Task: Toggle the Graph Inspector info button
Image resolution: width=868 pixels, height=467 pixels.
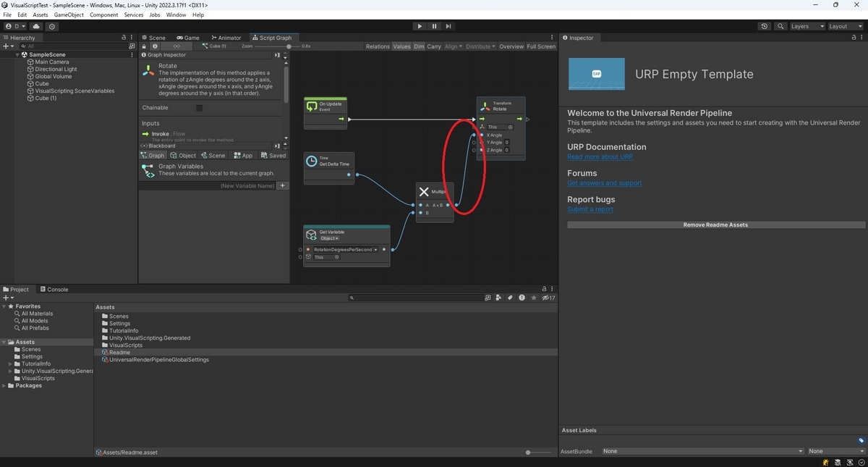Action: pos(155,46)
